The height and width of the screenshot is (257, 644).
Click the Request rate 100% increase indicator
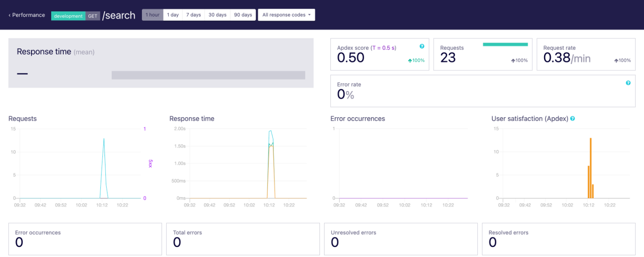(x=623, y=60)
